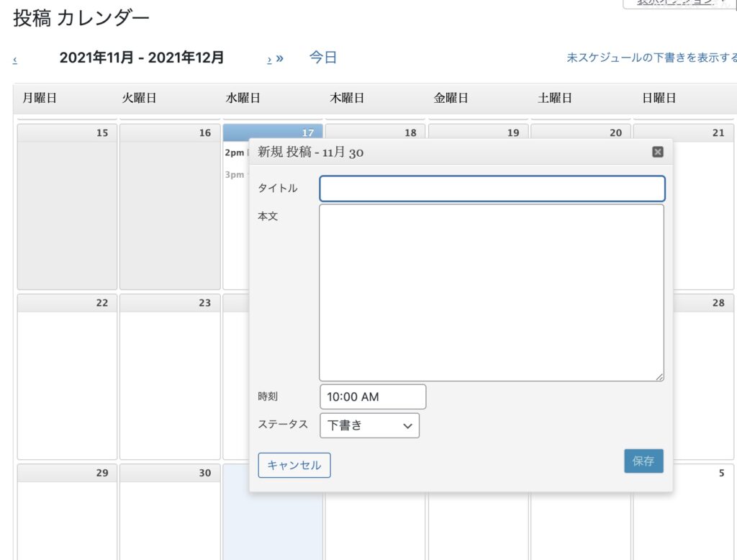This screenshot has width=737, height=560.
Task: Click the キャンセル button
Action: 294,465
